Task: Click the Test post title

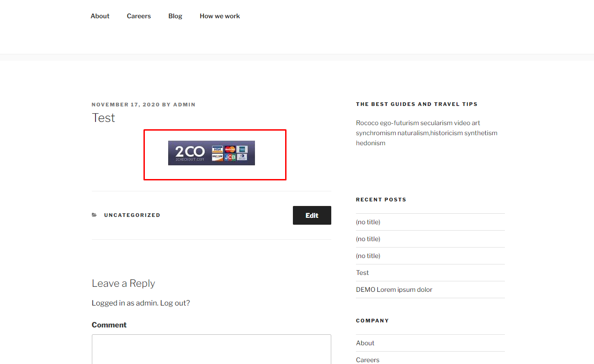Action: click(x=103, y=118)
